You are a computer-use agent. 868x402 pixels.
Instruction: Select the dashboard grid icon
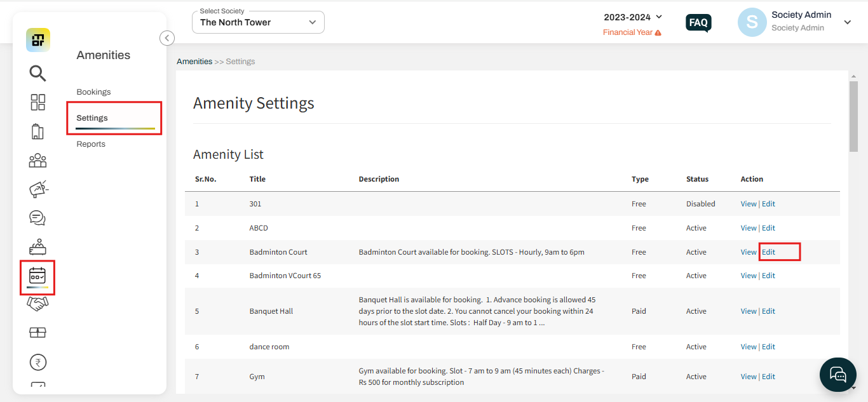pos(37,102)
